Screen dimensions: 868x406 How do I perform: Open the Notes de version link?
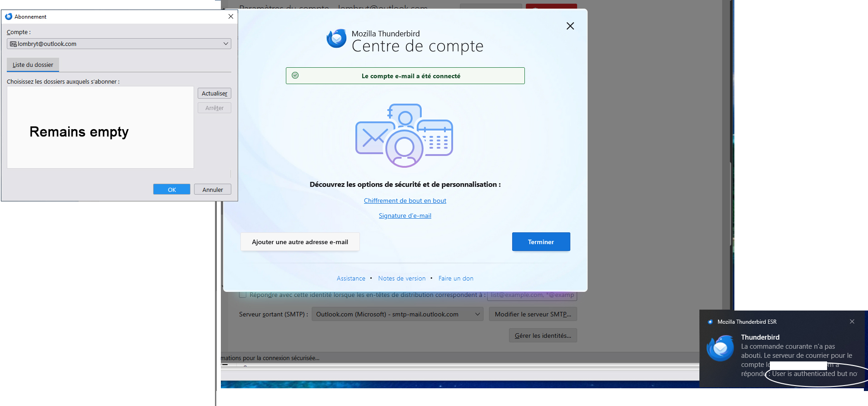[402, 278]
